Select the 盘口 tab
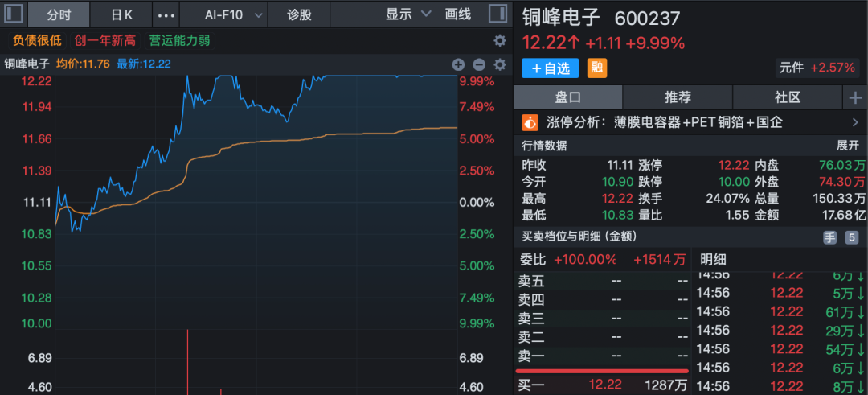Viewport: 868px width, 395px height. coord(568,98)
